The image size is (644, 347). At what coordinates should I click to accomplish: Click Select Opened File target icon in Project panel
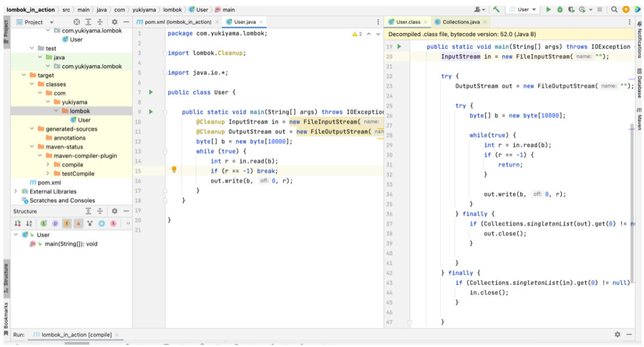[76, 22]
